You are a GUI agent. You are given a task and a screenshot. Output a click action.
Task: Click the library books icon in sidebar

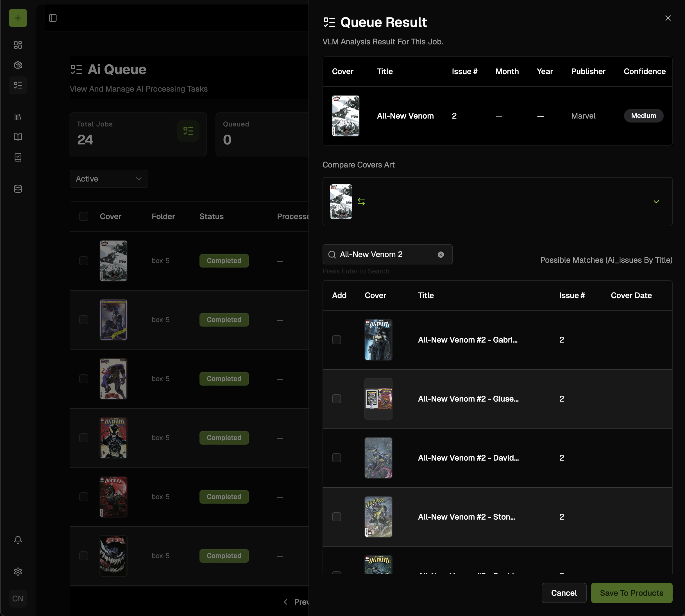[x=18, y=117]
